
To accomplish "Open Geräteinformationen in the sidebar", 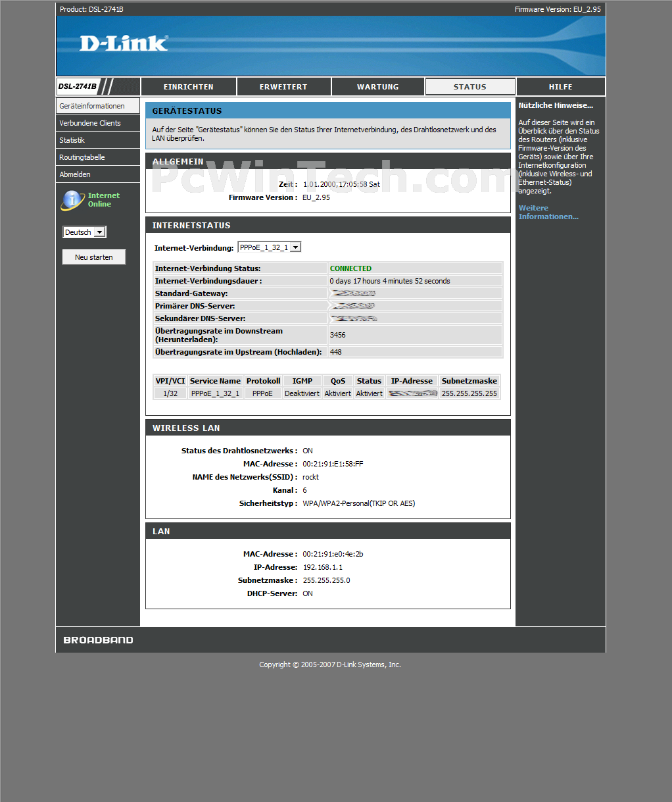I will [98, 106].
